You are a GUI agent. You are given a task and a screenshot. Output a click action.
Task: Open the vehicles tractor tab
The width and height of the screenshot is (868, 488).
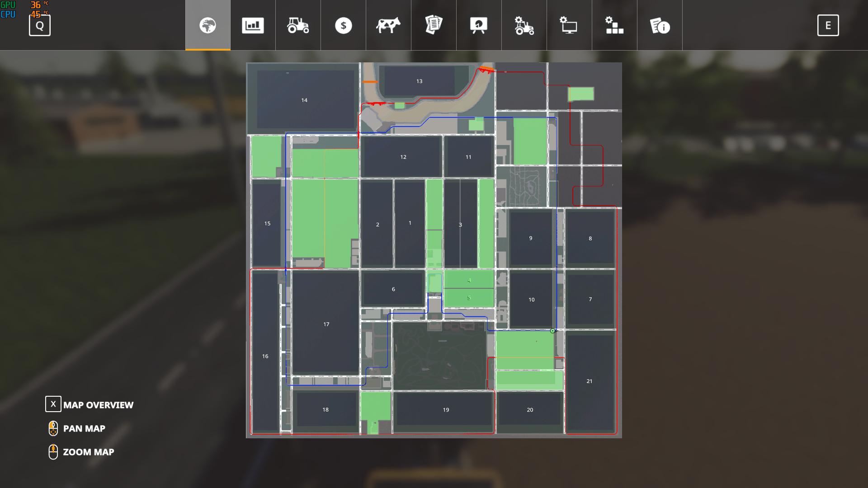pyautogui.click(x=298, y=25)
